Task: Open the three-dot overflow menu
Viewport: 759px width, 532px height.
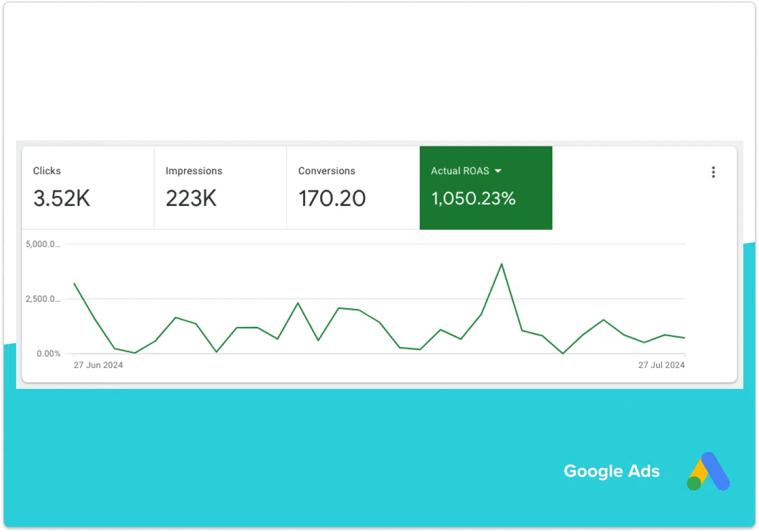Action: coord(713,172)
